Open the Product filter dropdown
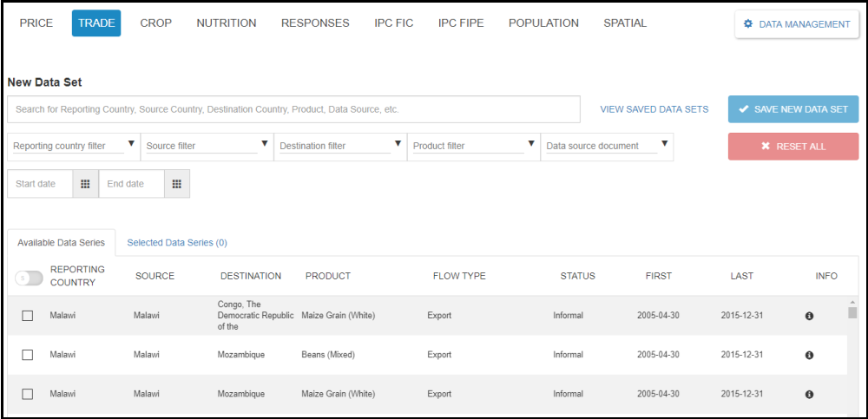 click(x=473, y=146)
